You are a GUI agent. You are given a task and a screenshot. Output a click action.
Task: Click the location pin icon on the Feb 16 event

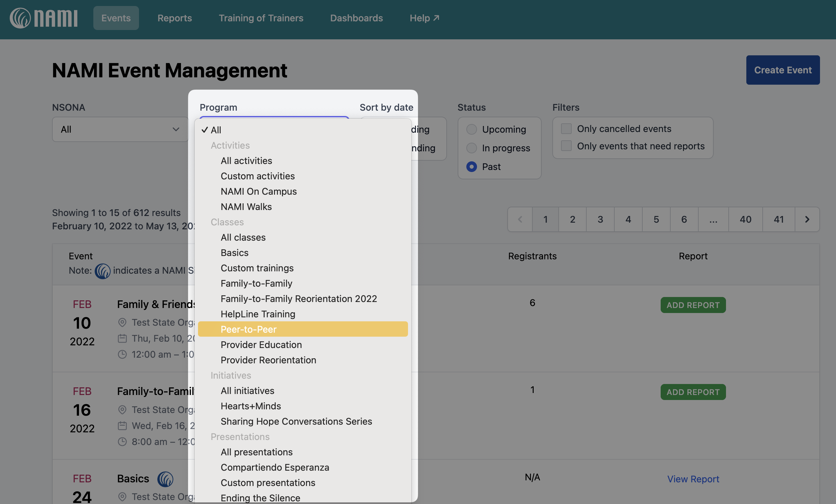122,410
